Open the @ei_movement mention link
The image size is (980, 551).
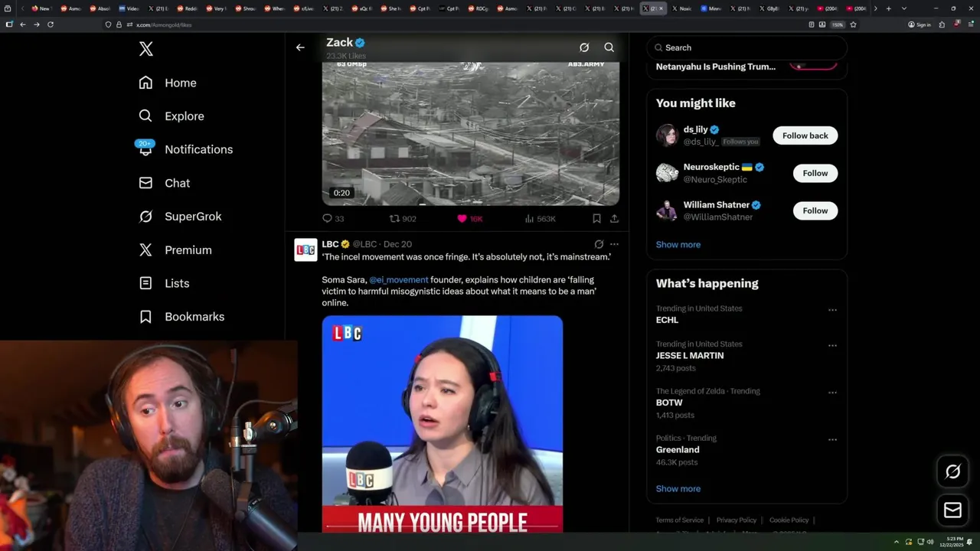(399, 280)
